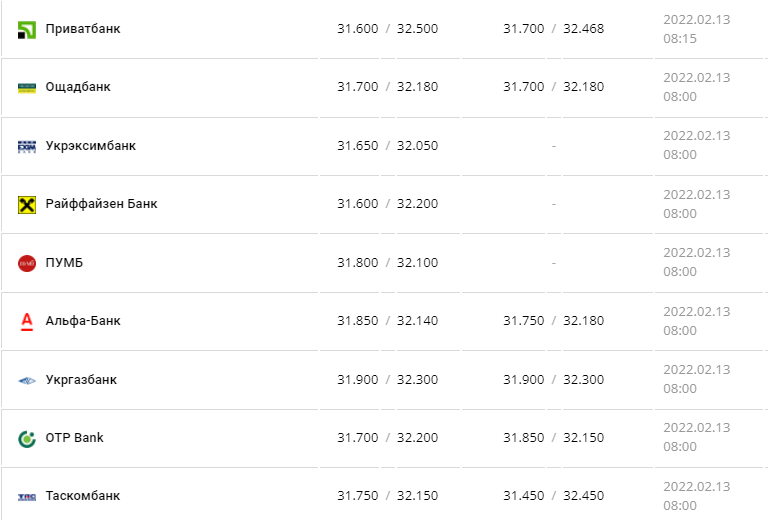Click the Приватбанк green logo icon
The height and width of the screenshot is (520, 768).
tap(27, 29)
